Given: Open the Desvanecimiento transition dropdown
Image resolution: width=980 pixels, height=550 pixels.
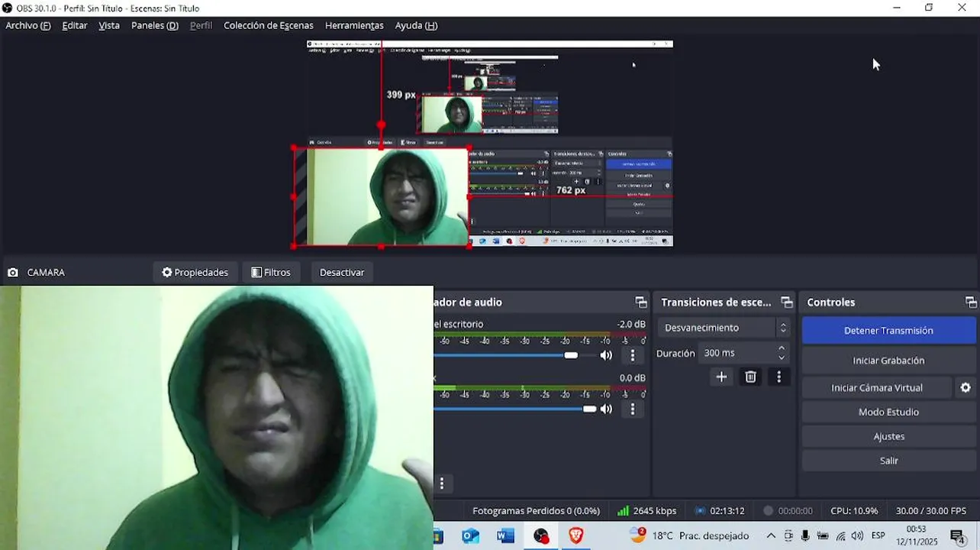Looking at the screenshot, I should pos(723,328).
